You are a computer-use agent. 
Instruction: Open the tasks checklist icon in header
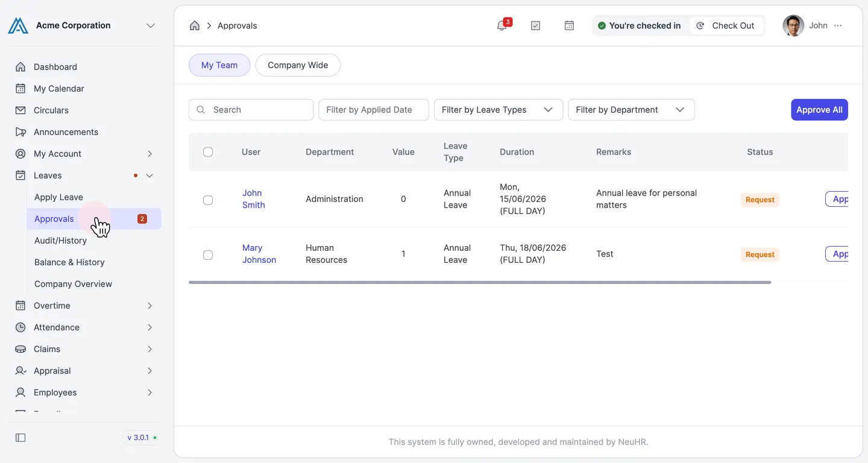coord(535,25)
